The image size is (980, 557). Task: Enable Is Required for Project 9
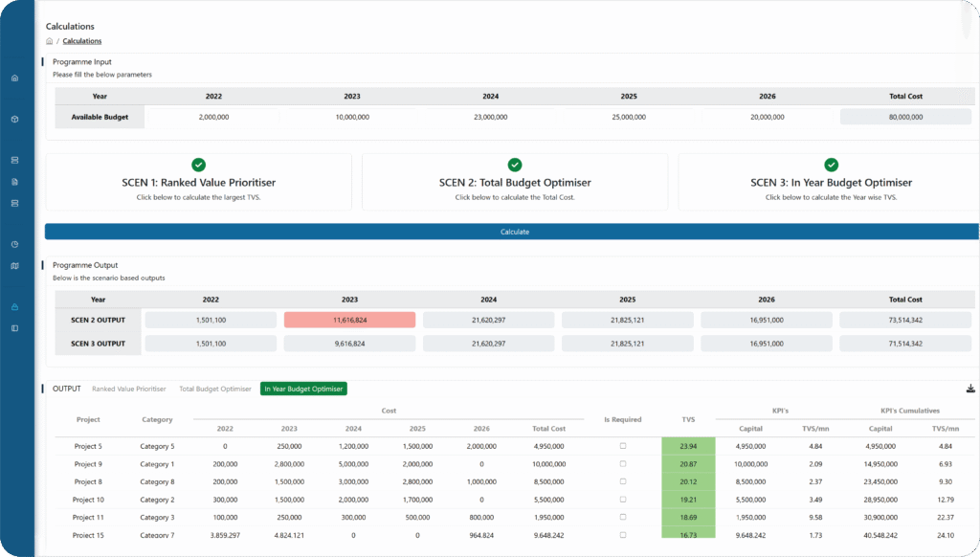point(623,464)
